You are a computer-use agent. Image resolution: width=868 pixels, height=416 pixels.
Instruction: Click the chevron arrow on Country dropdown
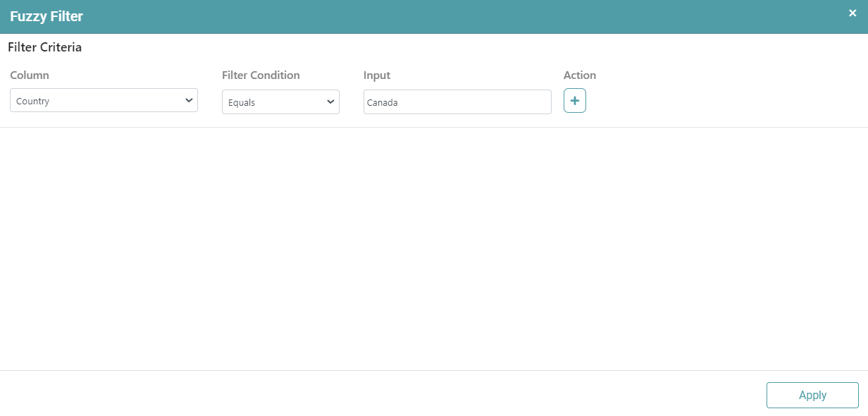[x=189, y=101]
